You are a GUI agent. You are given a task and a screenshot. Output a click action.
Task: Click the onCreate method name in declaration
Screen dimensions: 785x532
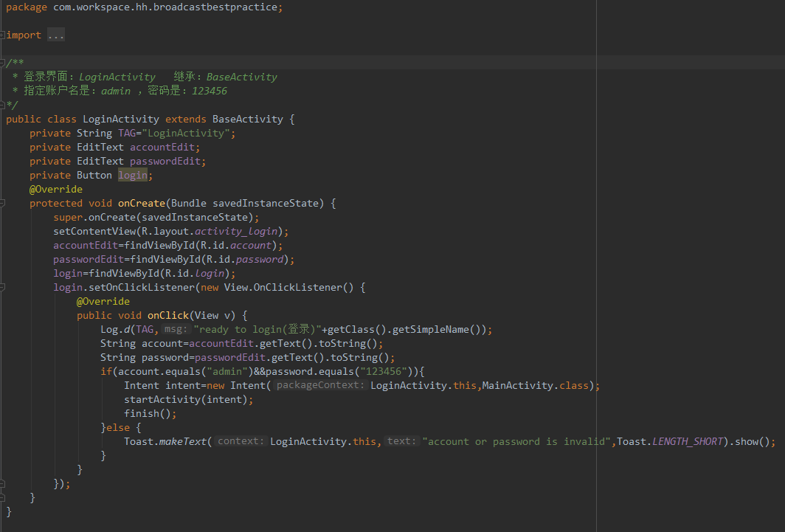[142, 203]
